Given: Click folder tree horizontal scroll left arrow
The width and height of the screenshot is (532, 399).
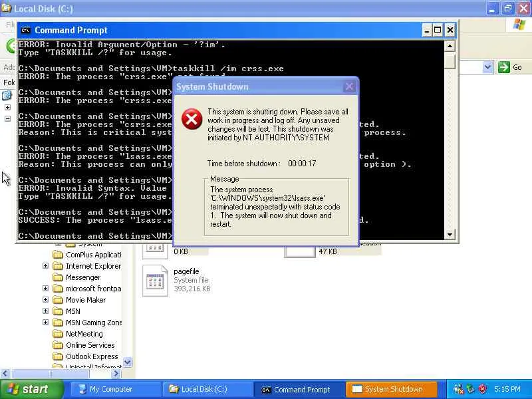Looking at the screenshot, I should click(5, 374).
